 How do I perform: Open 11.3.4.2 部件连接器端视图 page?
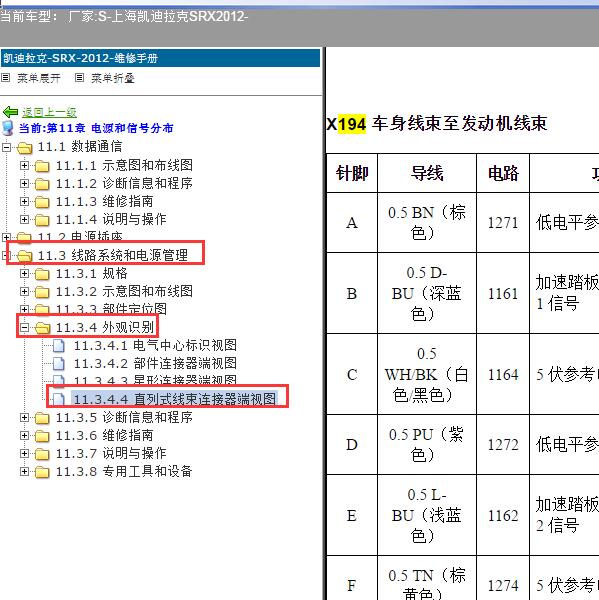pyautogui.click(x=155, y=364)
